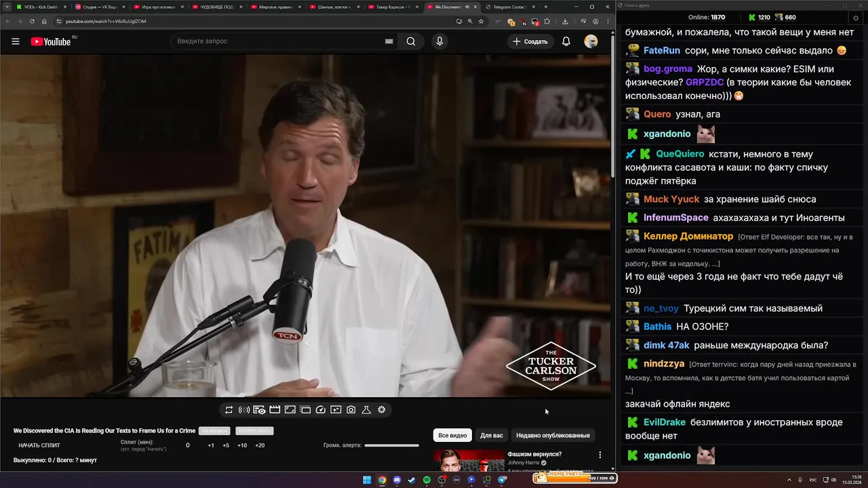Click the video filters sparkle icon
The image size is (868, 488).
click(x=336, y=410)
